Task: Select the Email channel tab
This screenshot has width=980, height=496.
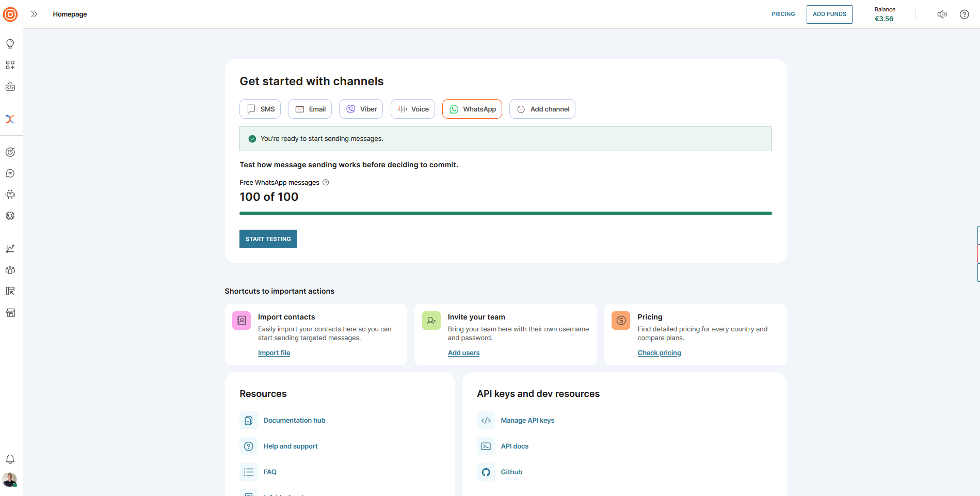Action: coord(310,109)
